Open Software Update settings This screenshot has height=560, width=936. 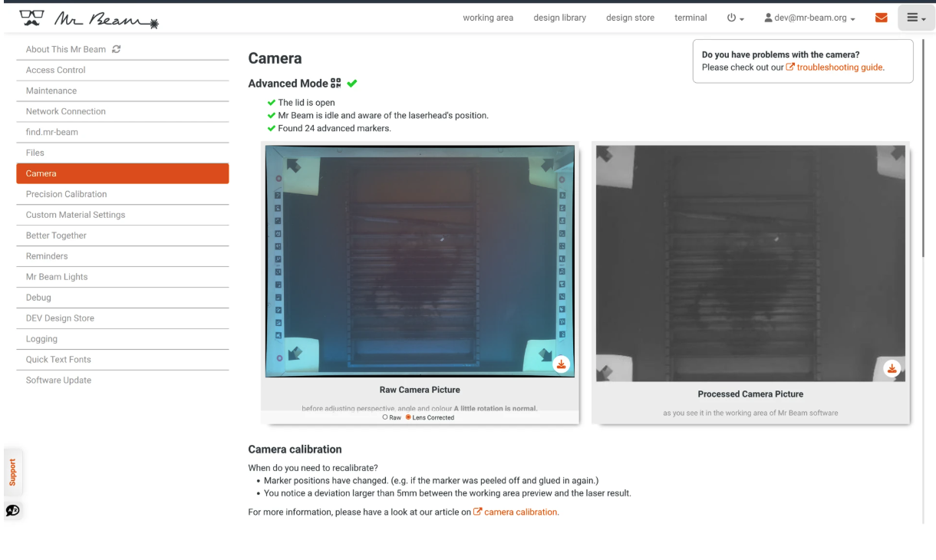click(123, 380)
